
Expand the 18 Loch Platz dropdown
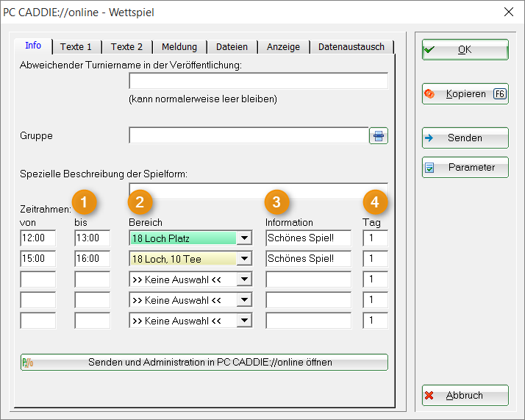[x=244, y=238]
